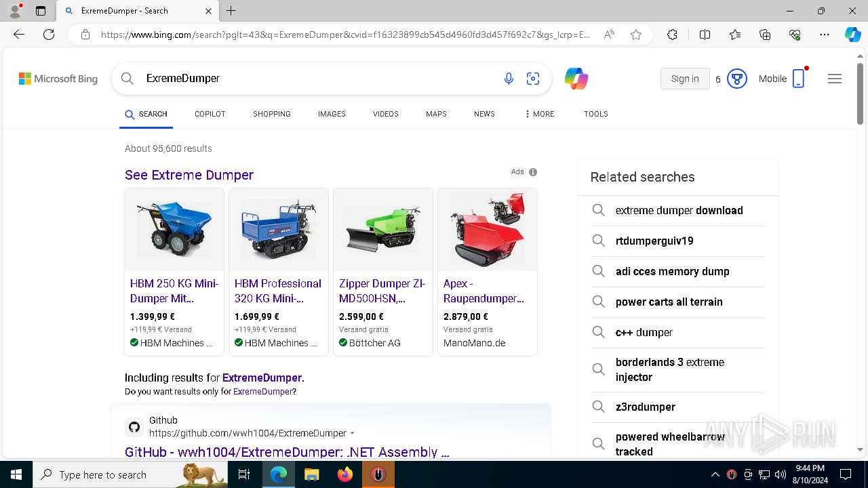Open Favorites list icon

735,35
